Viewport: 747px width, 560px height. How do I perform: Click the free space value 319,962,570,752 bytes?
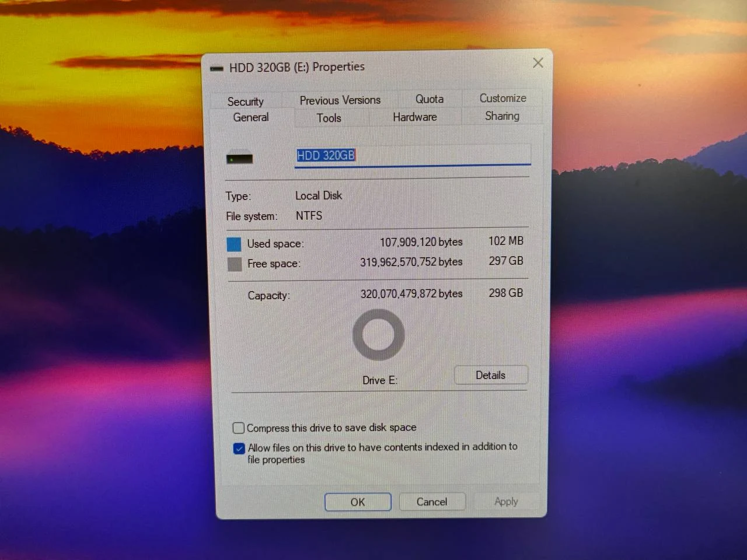(411, 262)
